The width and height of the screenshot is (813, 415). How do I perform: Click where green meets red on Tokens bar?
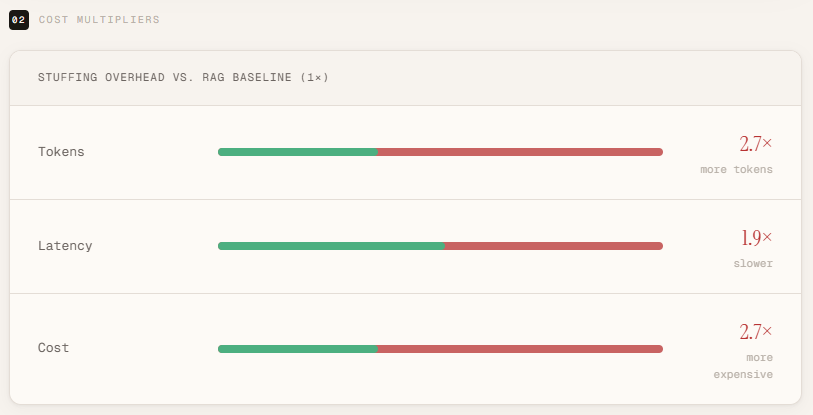pos(377,152)
